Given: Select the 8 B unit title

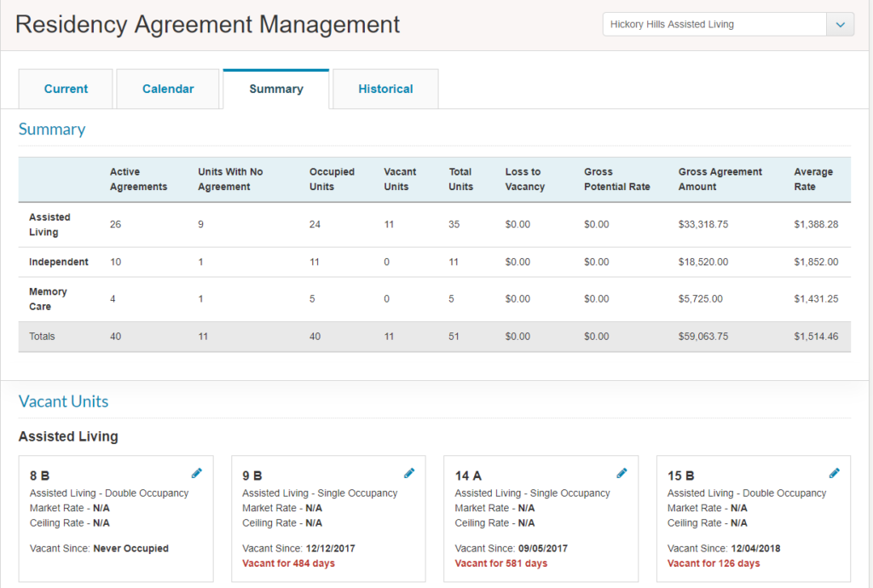Looking at the screenshot, I should coord(39,476).
